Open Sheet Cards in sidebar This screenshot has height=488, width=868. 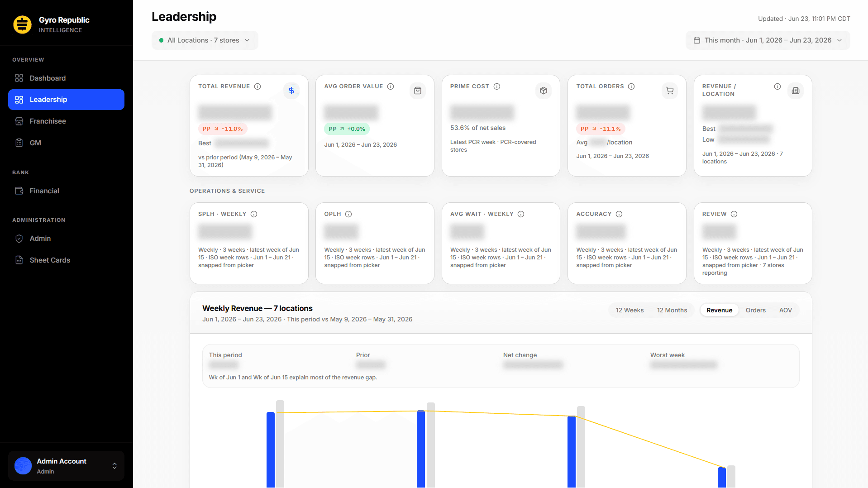pos(66,260)
